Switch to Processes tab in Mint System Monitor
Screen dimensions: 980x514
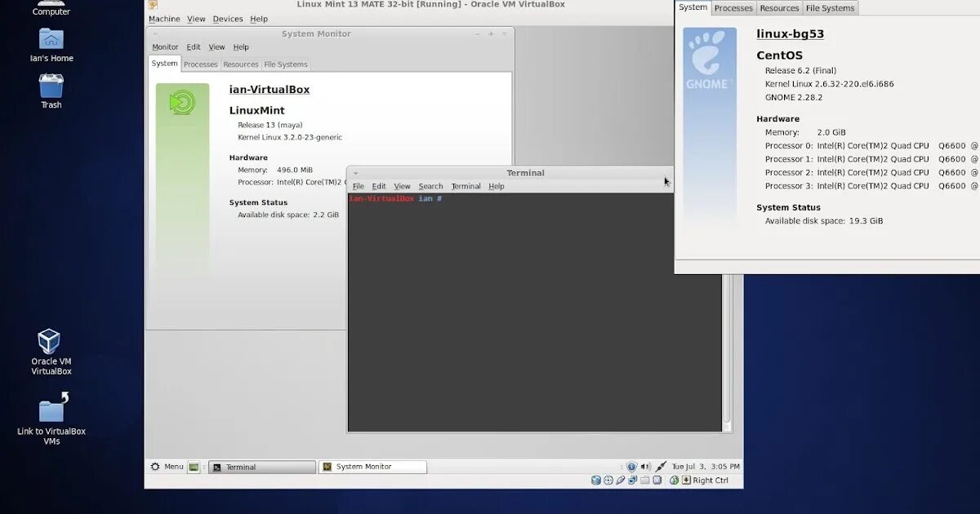point(201,64)
